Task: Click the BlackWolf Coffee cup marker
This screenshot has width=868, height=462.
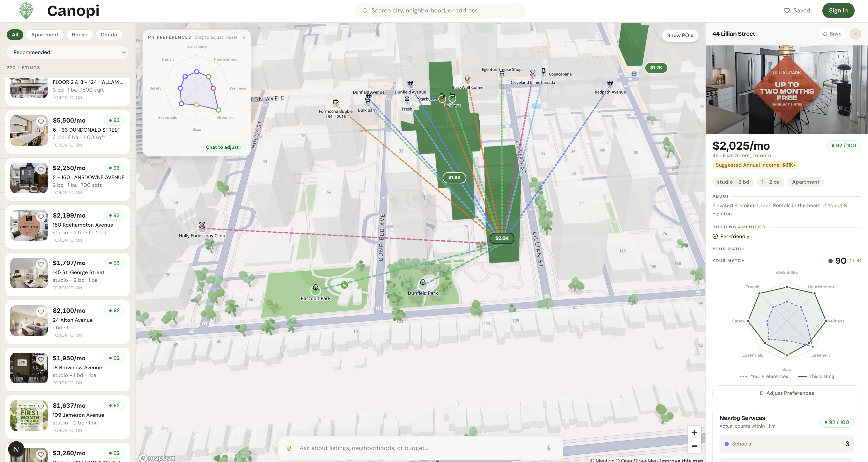Action: pyautogui.click(x=467, y=79)
